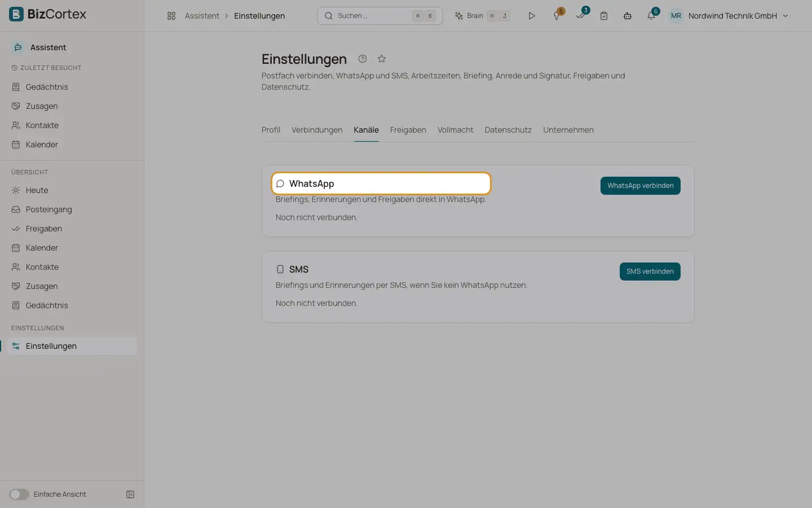Open the double-check icon with badge 3
Screen dimensions: 812x508
pyautogui.click(x=580, y=16)
